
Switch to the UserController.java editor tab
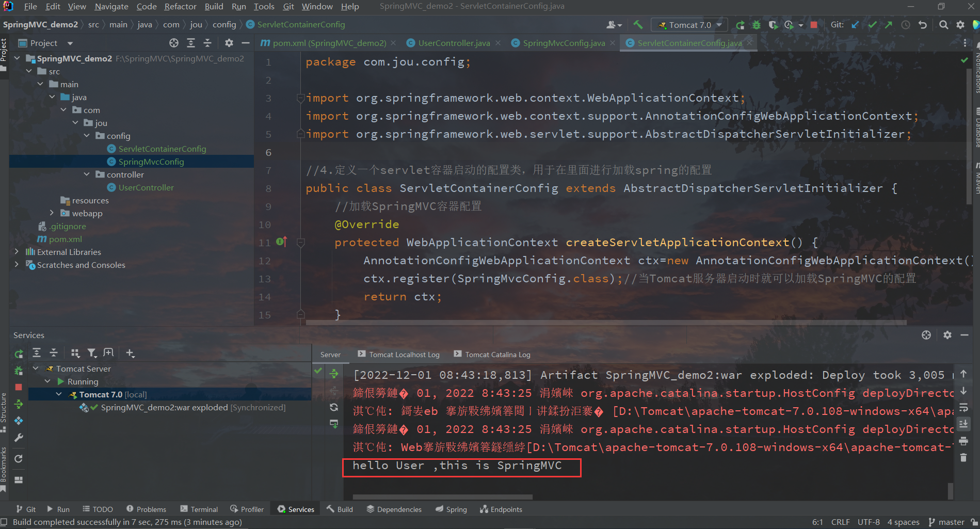tap(454, 43)
